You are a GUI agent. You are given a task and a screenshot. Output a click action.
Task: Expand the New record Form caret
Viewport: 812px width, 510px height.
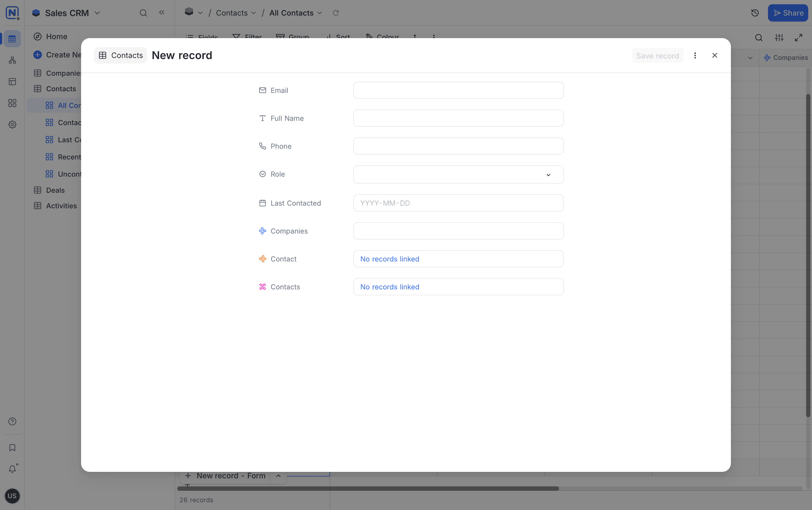tap(278, 476)
